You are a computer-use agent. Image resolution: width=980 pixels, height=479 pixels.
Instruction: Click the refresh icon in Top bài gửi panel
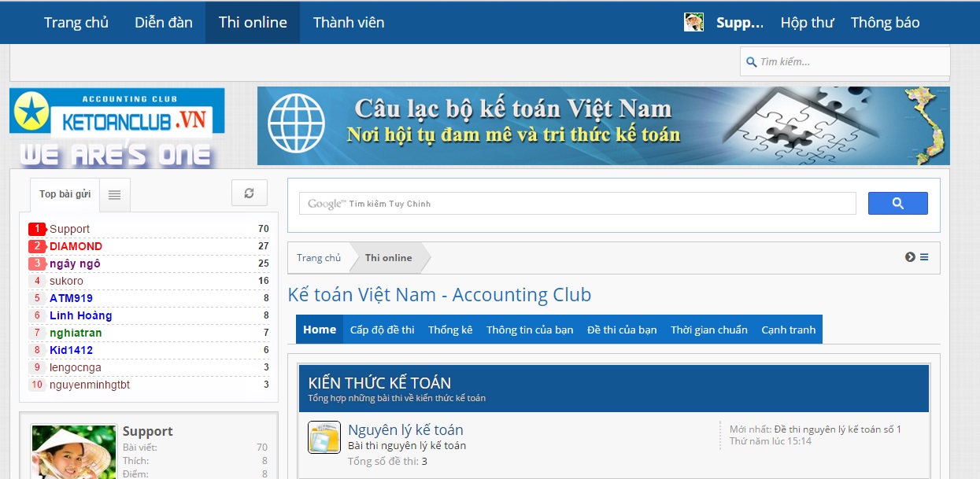tap(250, 193)
